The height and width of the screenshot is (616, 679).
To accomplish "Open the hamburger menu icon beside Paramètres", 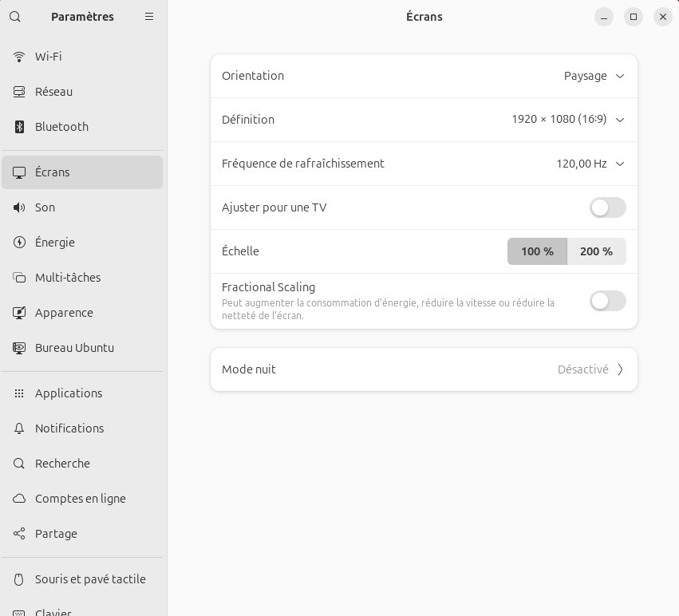I will pyautogui.click(x=149, y=17).
